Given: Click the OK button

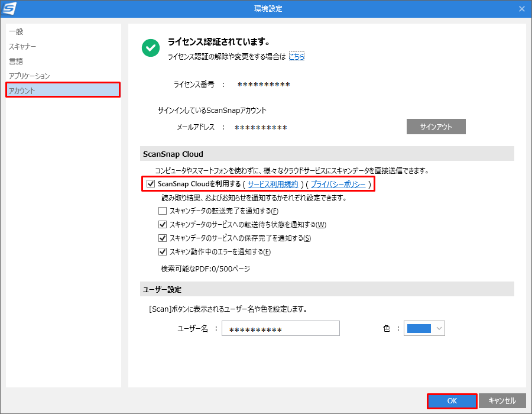Looking at the screenshot, I should [x=452, y=401].
